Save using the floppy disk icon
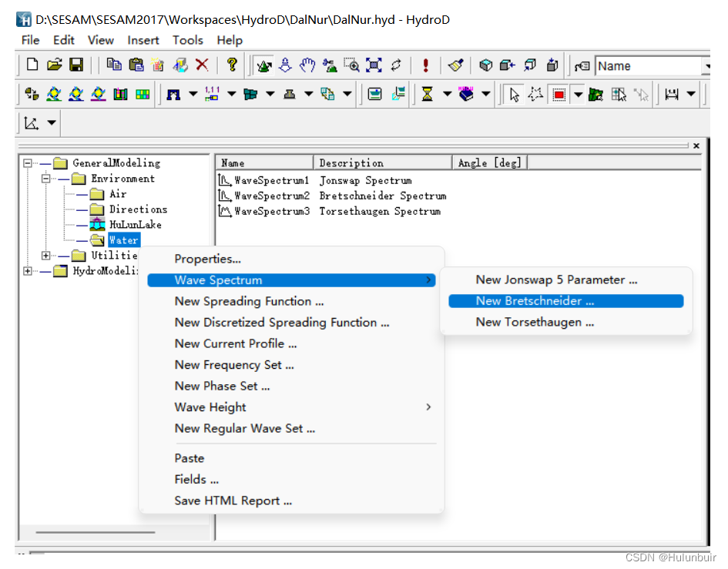 point(76,65)
